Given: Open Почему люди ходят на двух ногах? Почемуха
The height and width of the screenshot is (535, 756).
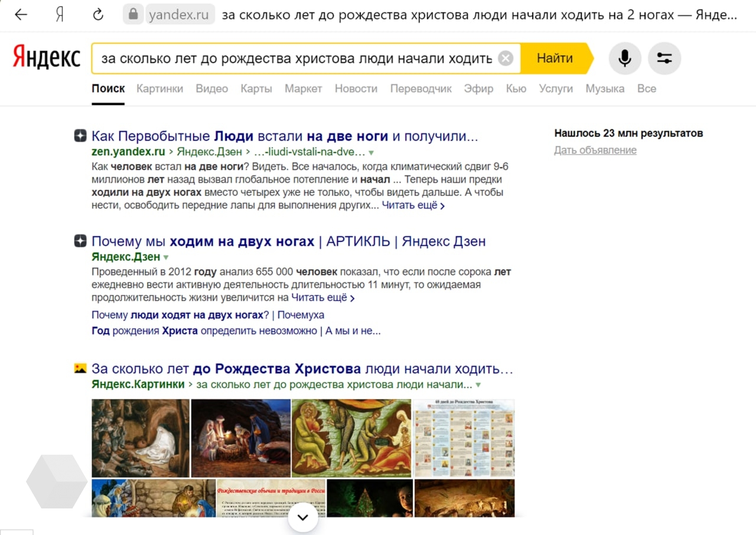Looking at the screenshot, I should [x=208, y=315].
